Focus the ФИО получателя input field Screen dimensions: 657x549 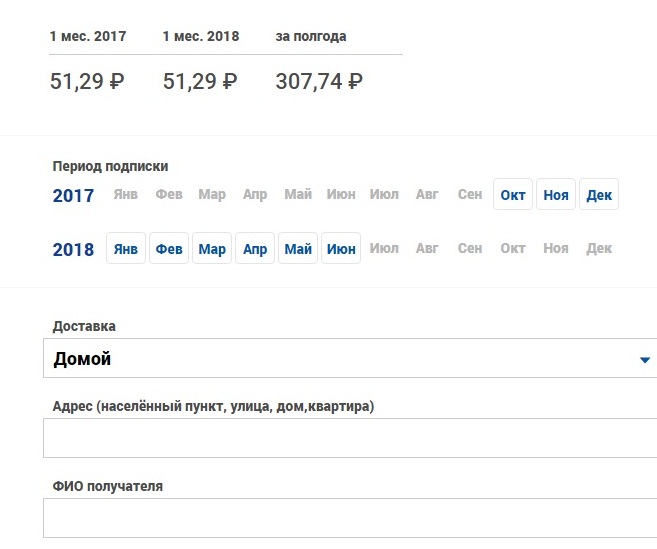point(350,518)
